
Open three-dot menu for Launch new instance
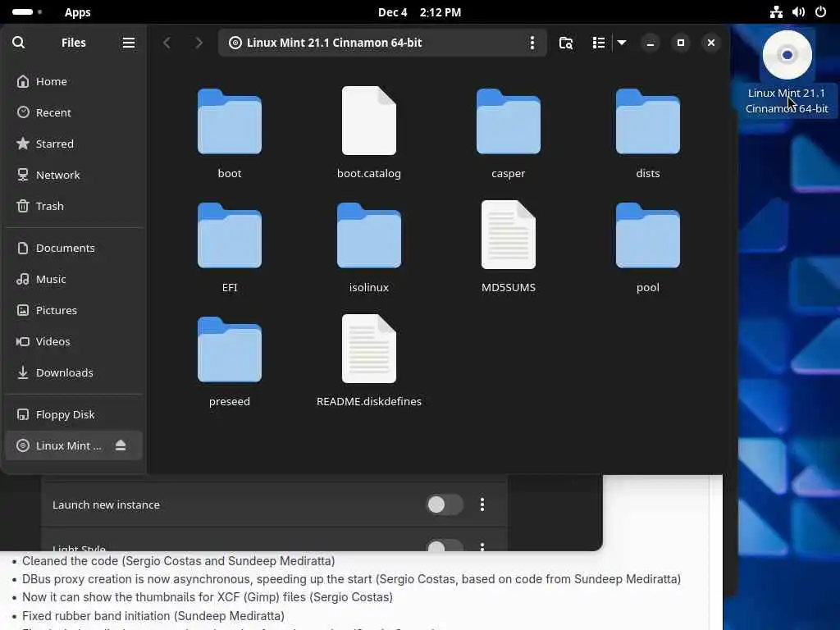pyautogui.click(x=482, y=504)
